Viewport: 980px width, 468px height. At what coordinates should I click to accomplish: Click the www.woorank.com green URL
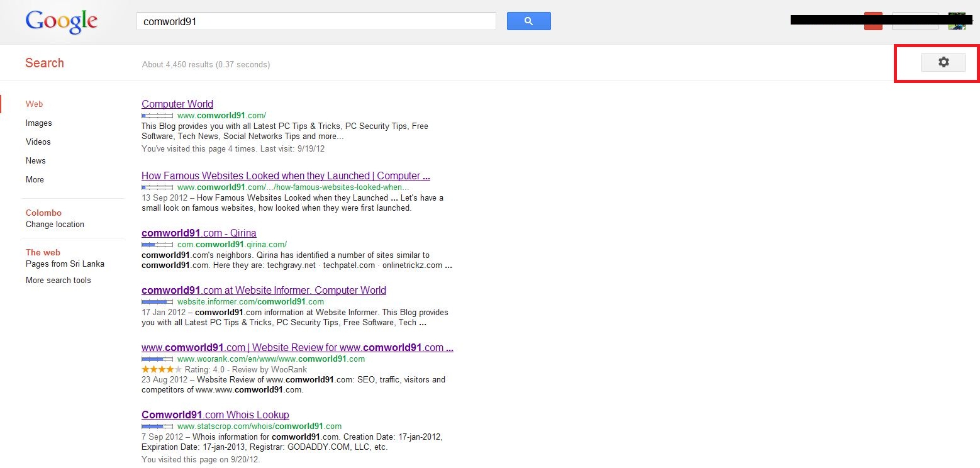coord(271,359)
